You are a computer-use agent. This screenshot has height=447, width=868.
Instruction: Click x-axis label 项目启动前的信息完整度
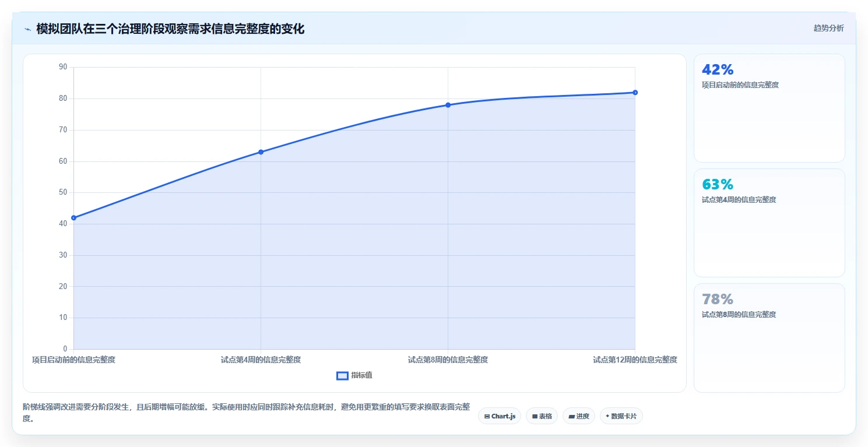[73, 360]
